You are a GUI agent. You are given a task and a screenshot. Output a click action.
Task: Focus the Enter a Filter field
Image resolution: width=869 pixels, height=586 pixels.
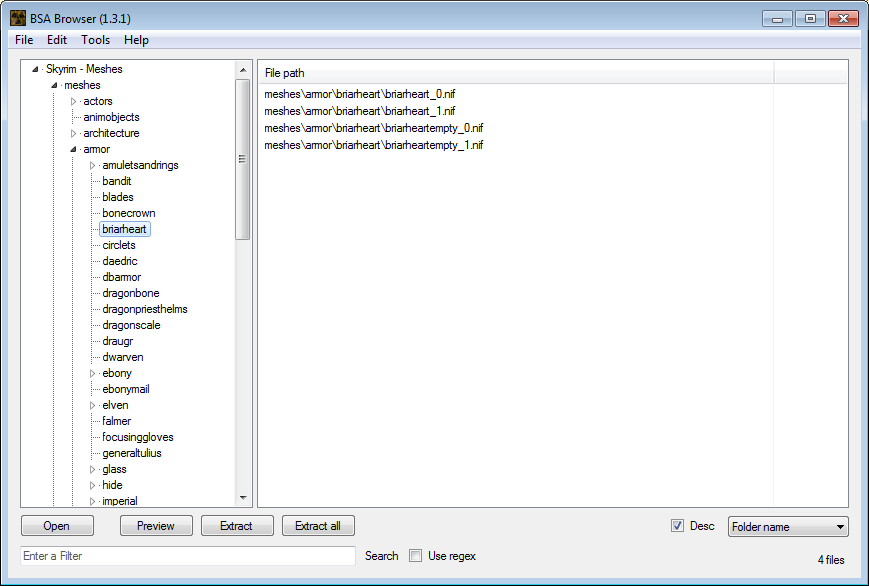click(x=188, y=556)
